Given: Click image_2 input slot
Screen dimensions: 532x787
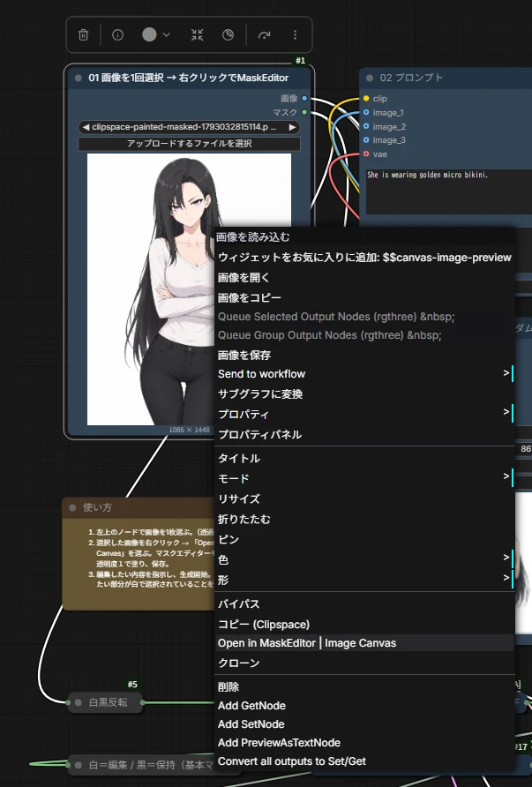Looking at the screenshot, I should click(366, 126).
